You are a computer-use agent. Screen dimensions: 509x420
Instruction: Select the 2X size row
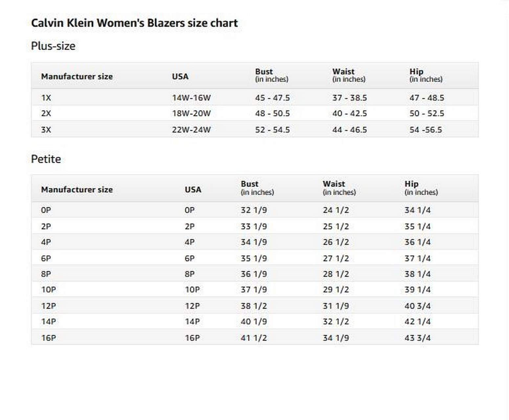tap(255, 114)
